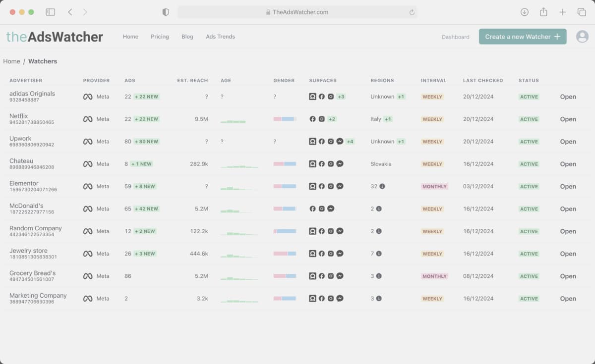Go back with the browser back arrow
595x364 pixels.
pos(70,12)
